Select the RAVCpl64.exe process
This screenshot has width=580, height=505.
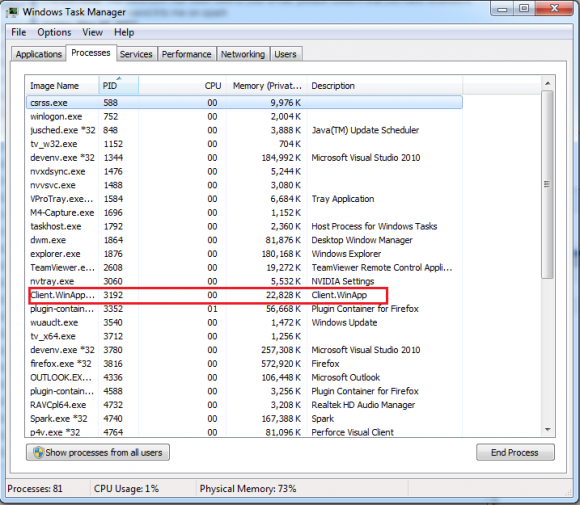click(244, 405)
